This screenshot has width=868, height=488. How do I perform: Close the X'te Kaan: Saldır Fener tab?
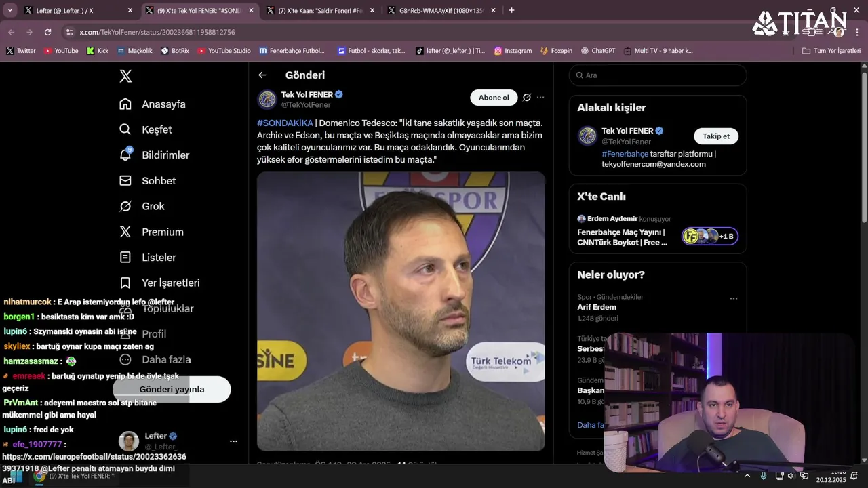pos(372,11)
